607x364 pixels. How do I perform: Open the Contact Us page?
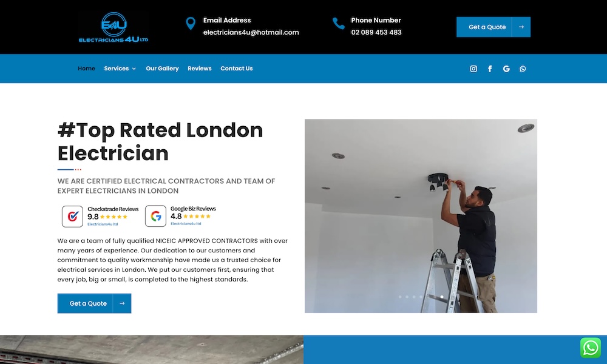point(237,69)
